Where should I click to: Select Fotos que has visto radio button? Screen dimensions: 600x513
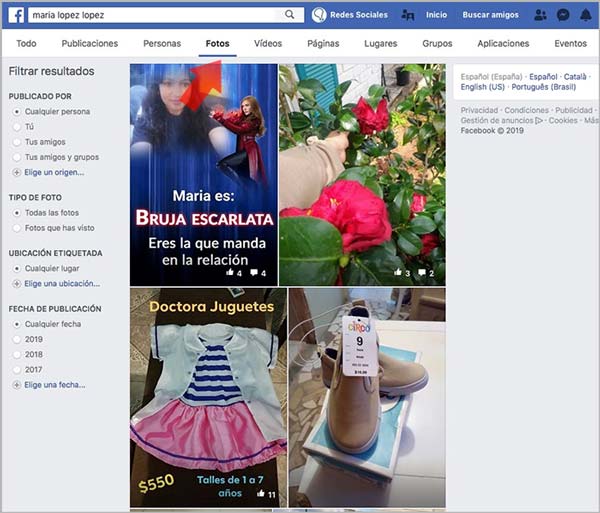16,228
